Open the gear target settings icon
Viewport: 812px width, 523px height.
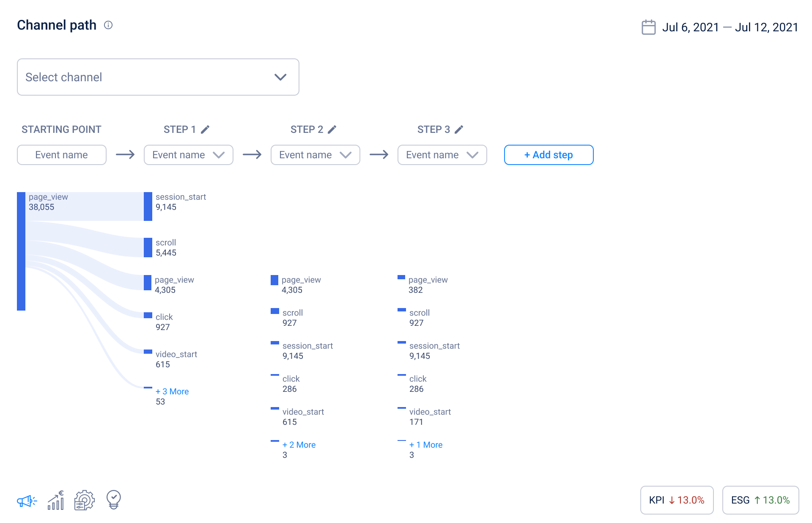(84, 500)
